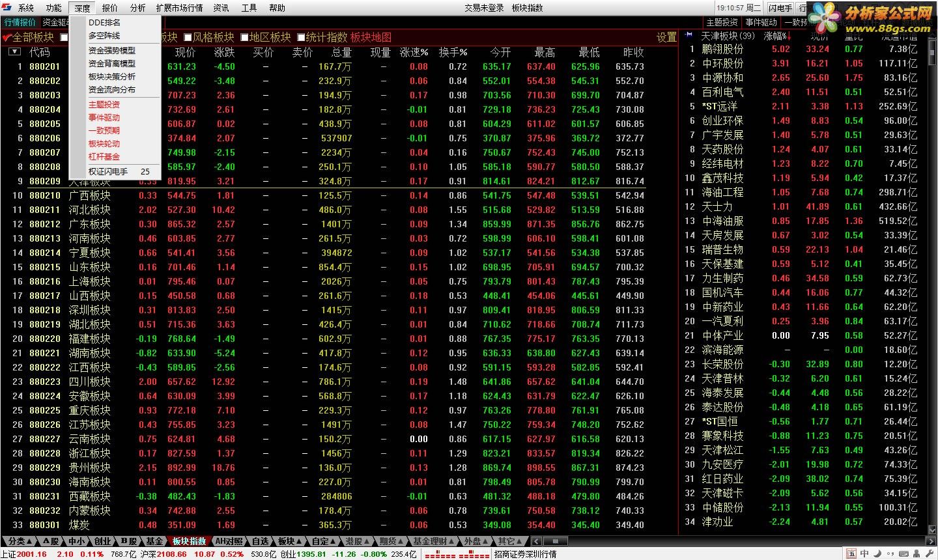Viewport: 938px width, 560px height.
Task: Open the 系统 menu
Action: point(26,8)
